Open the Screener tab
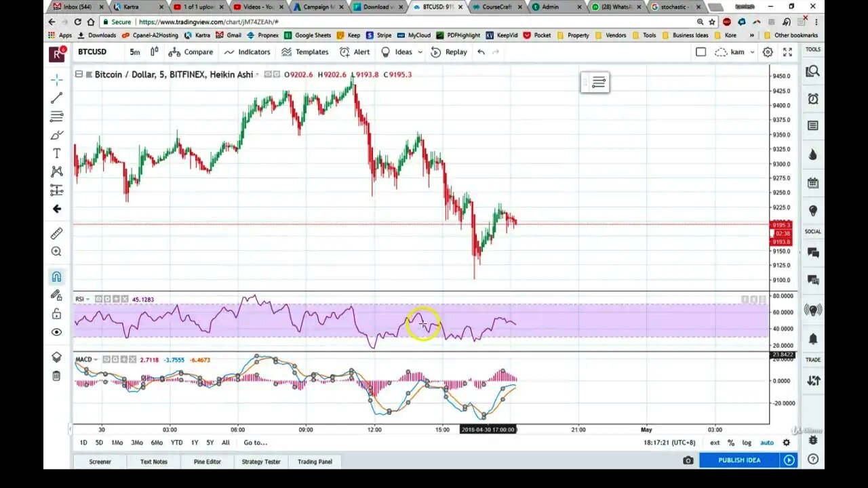The width and height of the screenshot is (868, 488). coord(100,462)
